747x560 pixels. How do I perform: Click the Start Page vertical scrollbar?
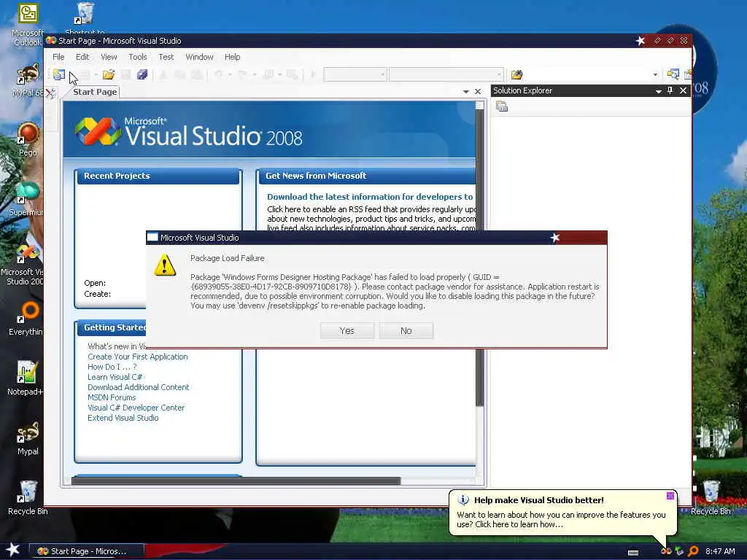pyautogui.click(x=480, y=257)
